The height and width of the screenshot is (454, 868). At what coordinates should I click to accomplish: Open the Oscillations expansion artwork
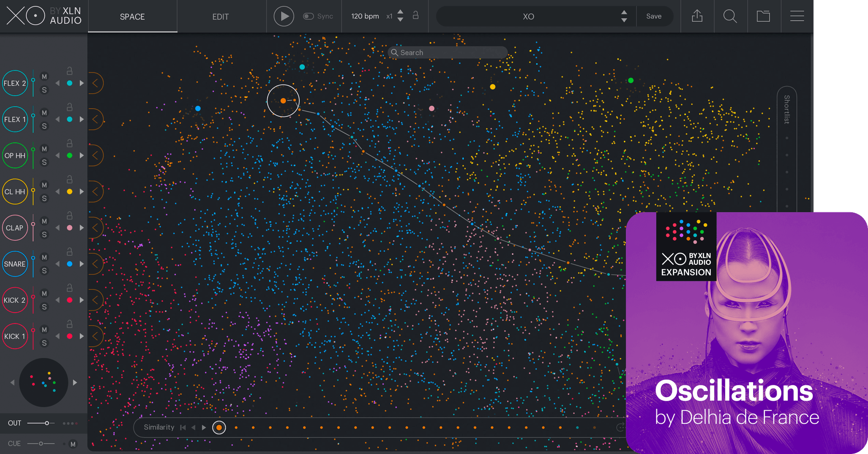tap(747, 332)
